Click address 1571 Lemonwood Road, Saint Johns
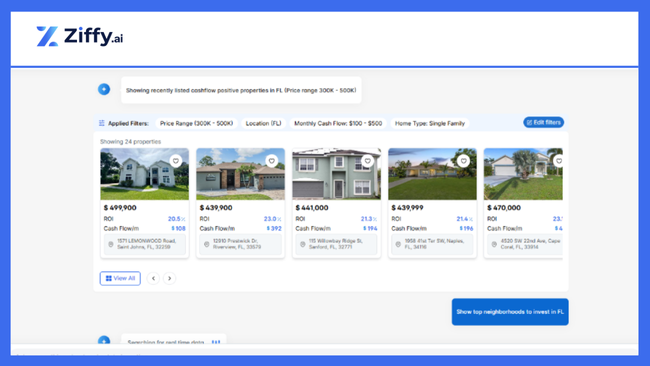Screen dimensions: 650x366 point(144,244)
